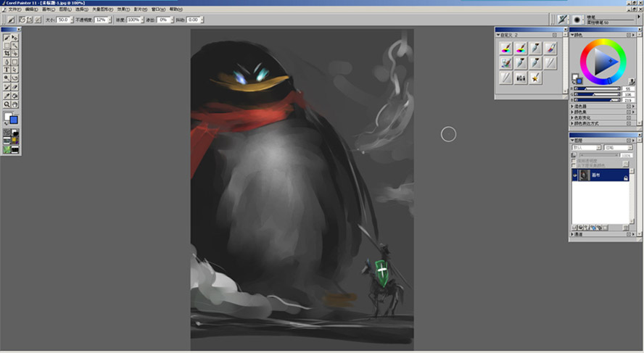Collapse the Layers panel triangle

tap(572, 141)
